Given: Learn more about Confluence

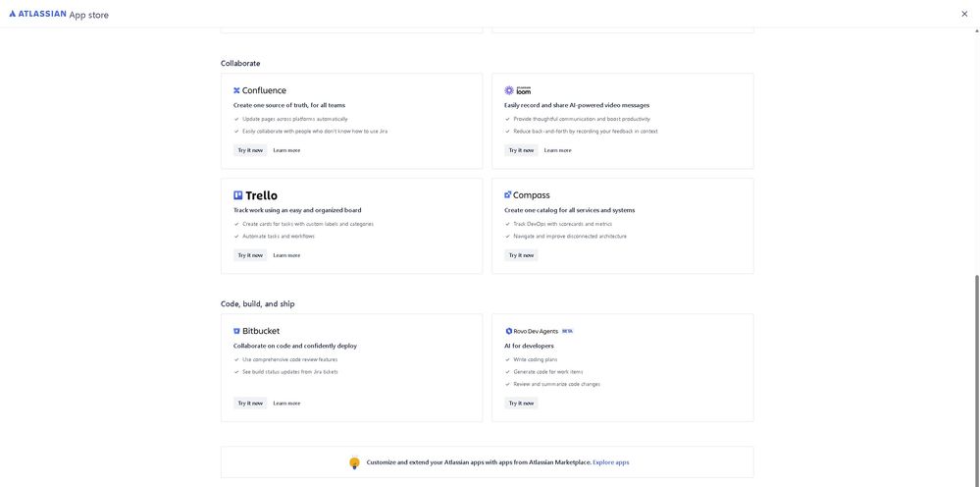Looking at the screenshot, I should pos(286,150).
